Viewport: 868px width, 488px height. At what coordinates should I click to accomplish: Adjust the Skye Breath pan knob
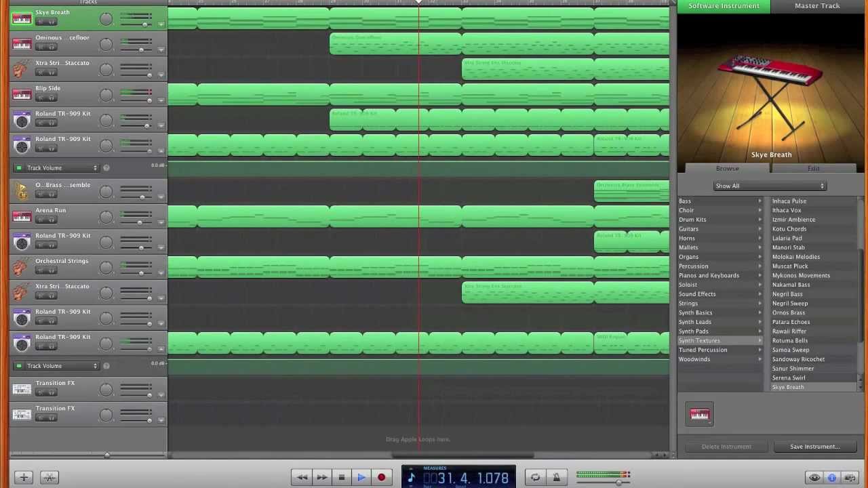106,19
